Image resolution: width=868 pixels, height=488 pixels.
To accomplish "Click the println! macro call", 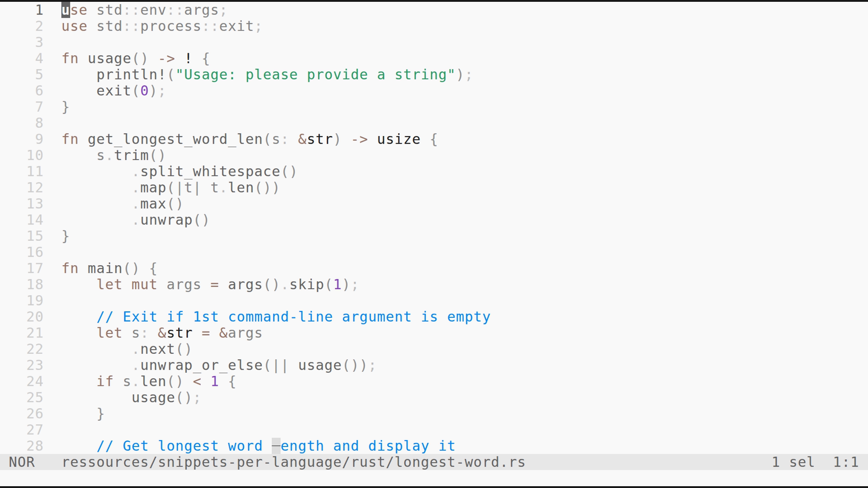I will [131, 75].
